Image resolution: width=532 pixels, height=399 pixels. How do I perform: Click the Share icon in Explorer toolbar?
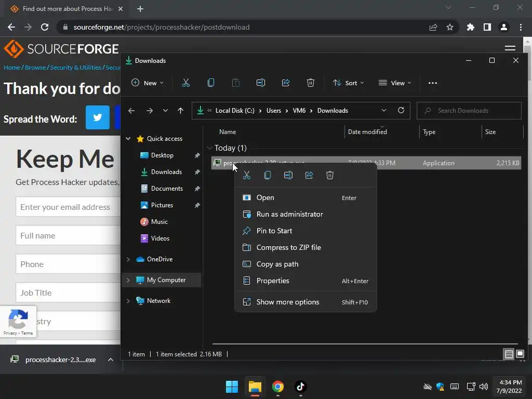click(286, 83)
